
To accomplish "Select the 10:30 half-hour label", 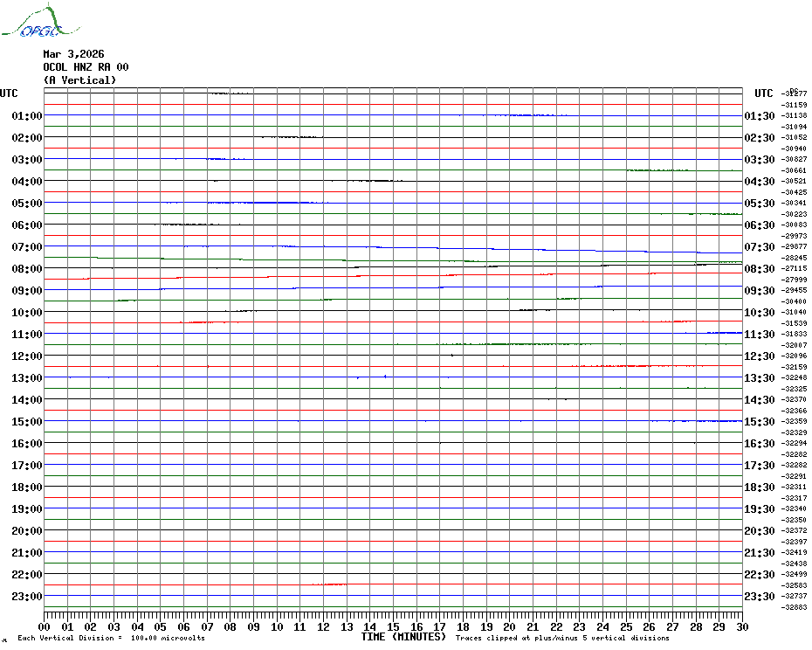I will pyautogui.click(x=760, y=313).
